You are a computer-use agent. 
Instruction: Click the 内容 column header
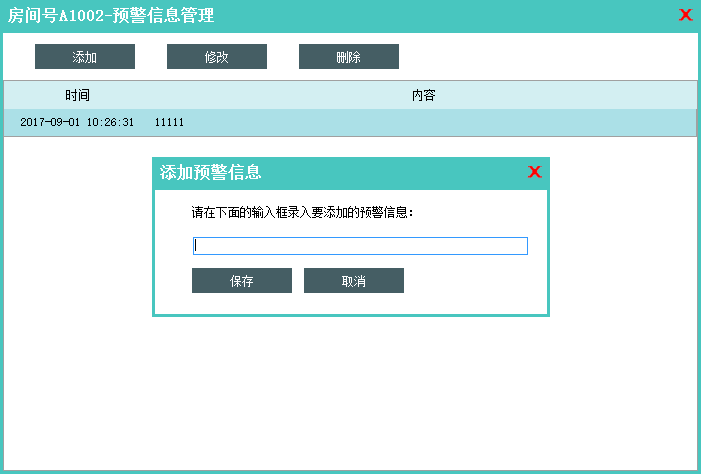tap(423, 96)
